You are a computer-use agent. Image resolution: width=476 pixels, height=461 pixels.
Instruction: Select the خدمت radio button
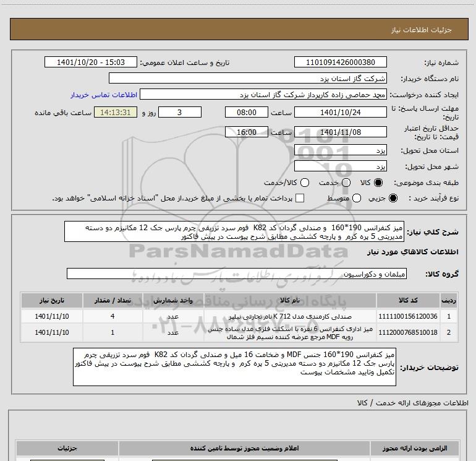346,183
